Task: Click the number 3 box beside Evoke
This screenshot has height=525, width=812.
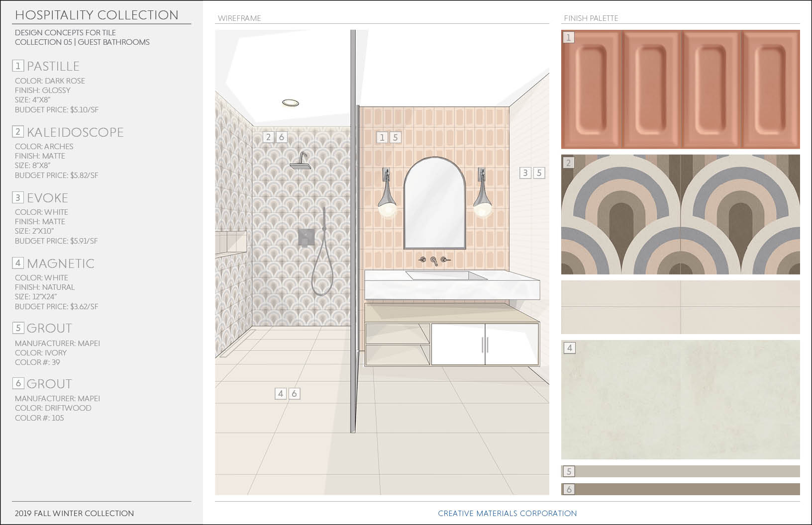Action: [x=18, y=197]
